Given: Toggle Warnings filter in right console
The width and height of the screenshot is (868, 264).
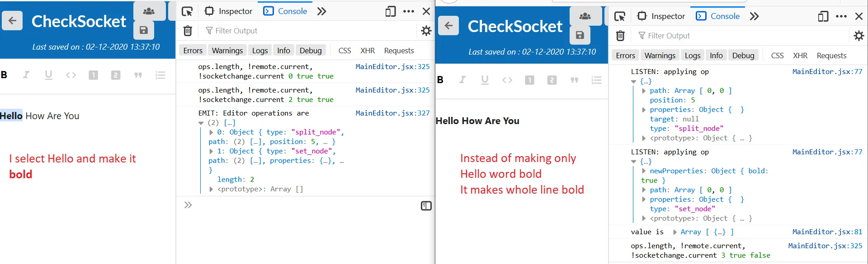Looking at the screenshot, I should coord(660,56).
